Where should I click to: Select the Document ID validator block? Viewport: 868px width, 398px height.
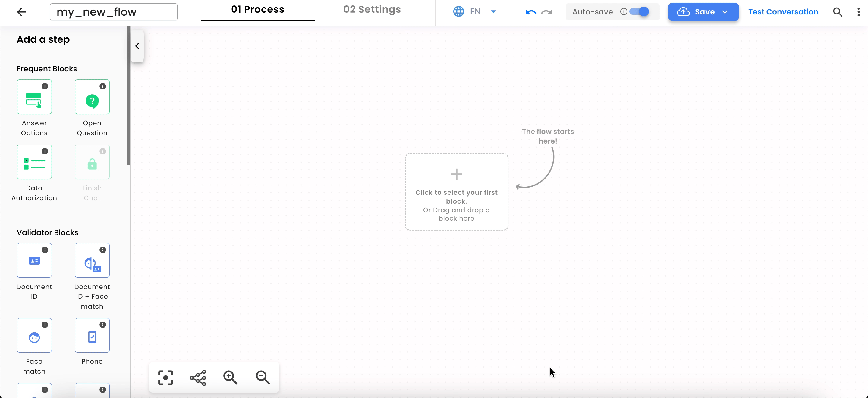click(x=34, y=260)
